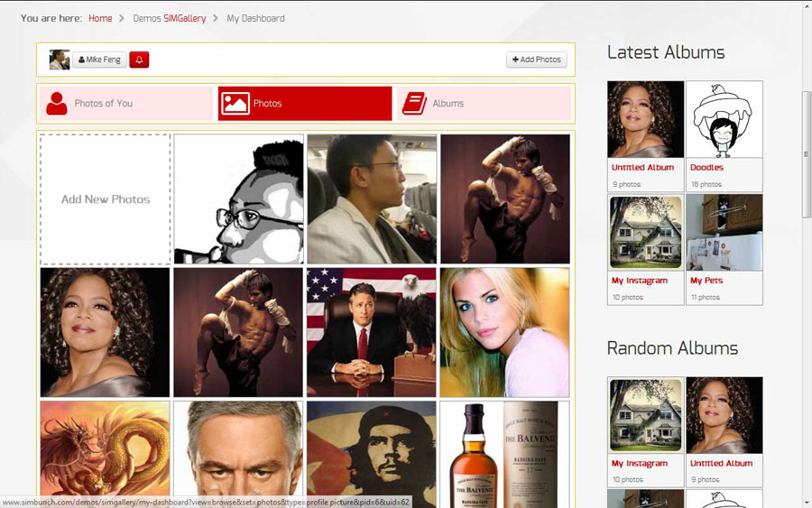Click the Add Photos button

coord(537,60)
